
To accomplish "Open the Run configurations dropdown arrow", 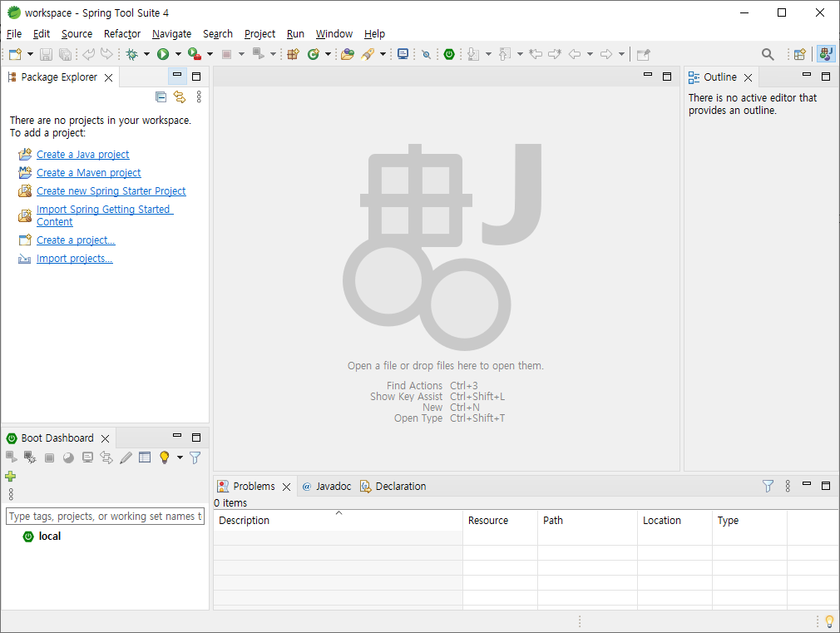I will point(178,54).
